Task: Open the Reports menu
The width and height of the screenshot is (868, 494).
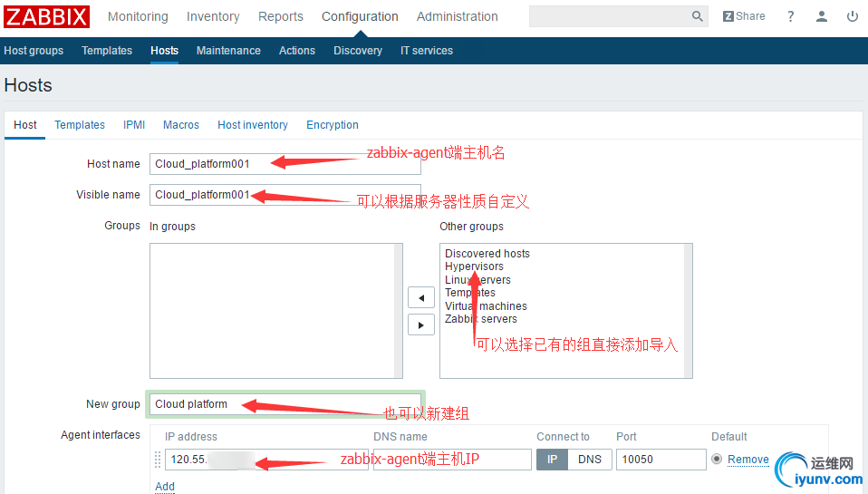Action: [x=281, y=16]
